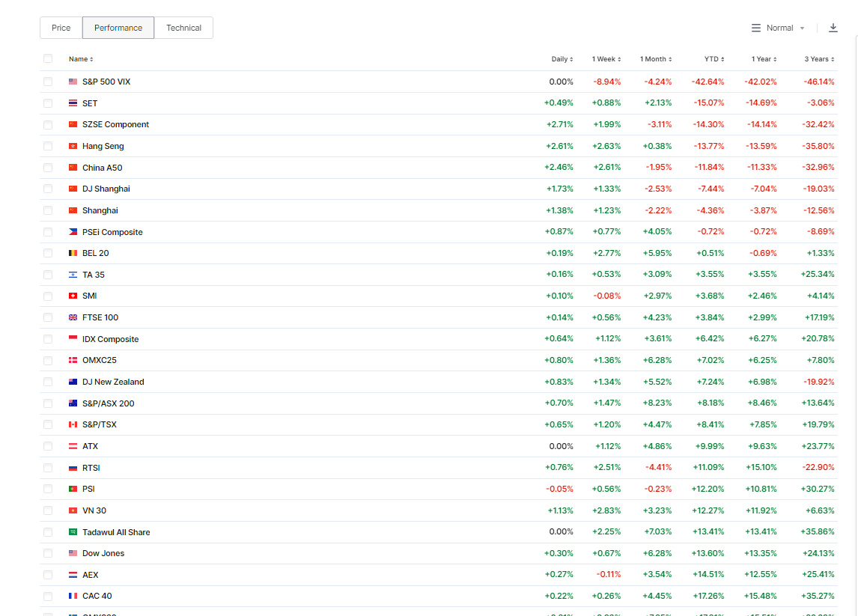Sort by the YTD column header
The image size is (858, 616).
coord(714,59)
